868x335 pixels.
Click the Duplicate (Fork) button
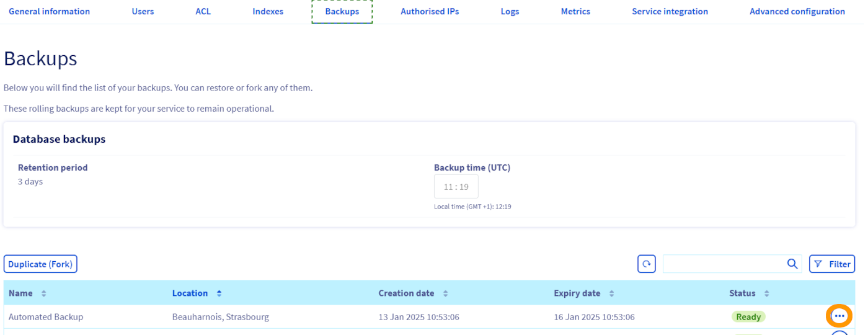[x=40, y=264]
